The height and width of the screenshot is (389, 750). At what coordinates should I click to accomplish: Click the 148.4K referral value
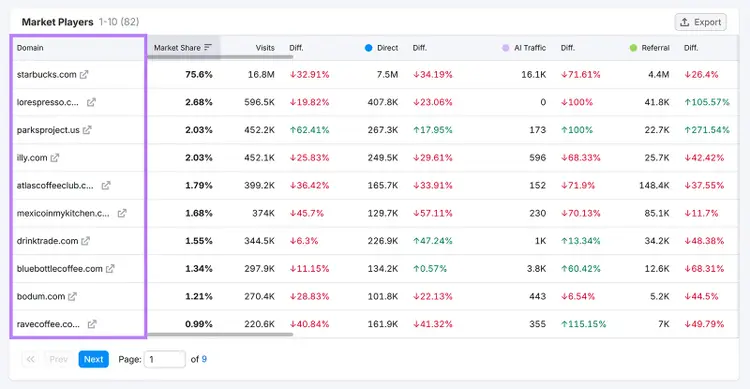(x=654, y=186)
